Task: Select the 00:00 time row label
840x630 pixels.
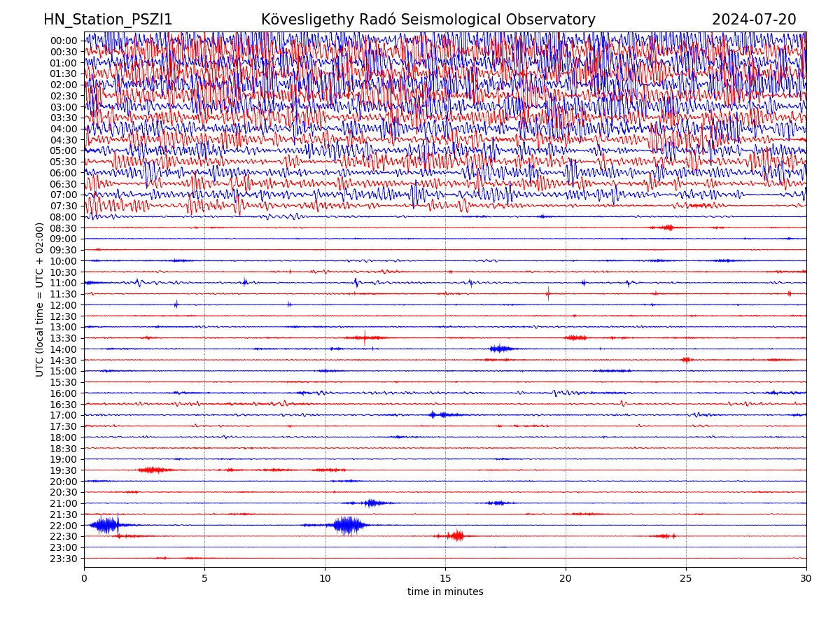Action: [x=63, y=41]
